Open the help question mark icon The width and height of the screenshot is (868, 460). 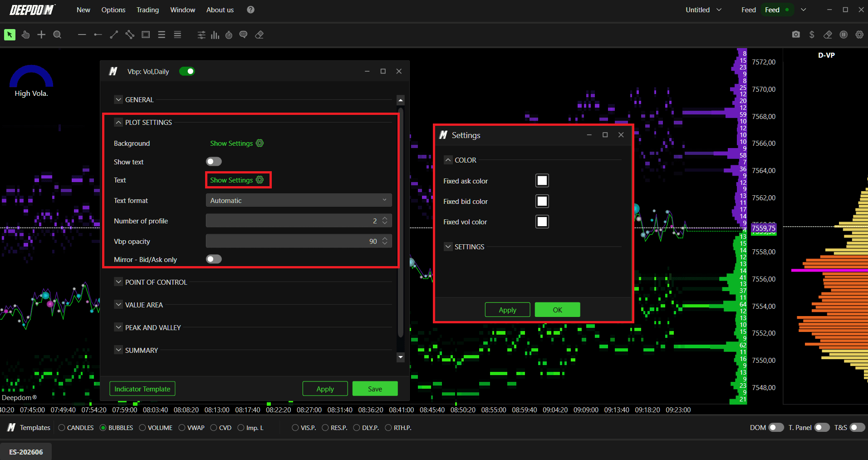point(250,10)
